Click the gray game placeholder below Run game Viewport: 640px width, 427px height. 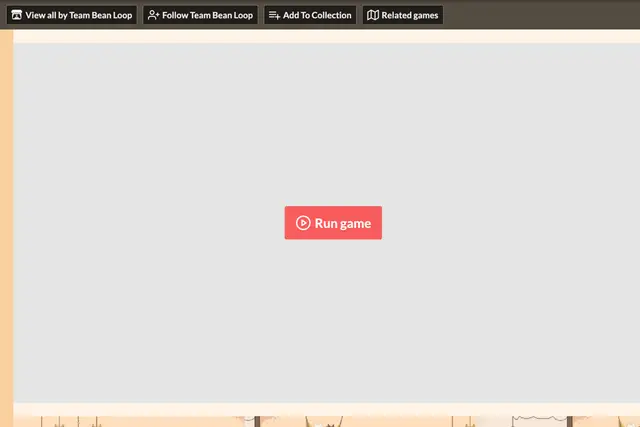(327, 320)
